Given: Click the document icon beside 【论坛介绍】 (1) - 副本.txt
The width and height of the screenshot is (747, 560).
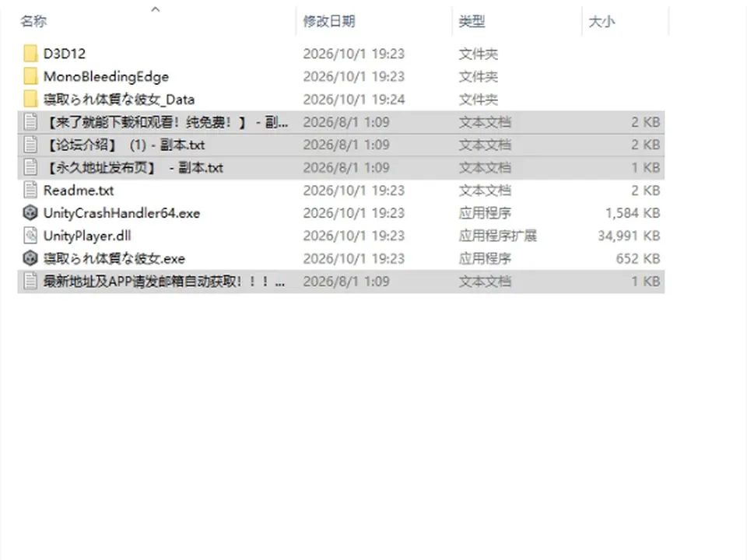Looking at the screenshot, I should [x=30, y=145].
